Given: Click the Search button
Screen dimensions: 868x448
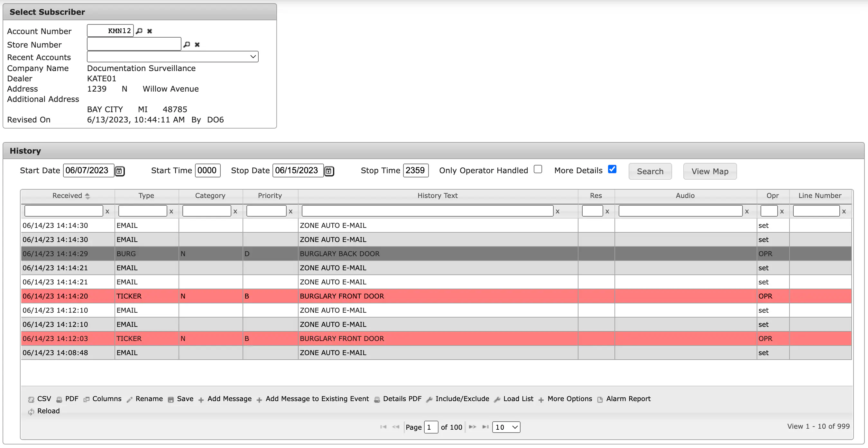Looking at the screenshot, I should click(650, 171).
